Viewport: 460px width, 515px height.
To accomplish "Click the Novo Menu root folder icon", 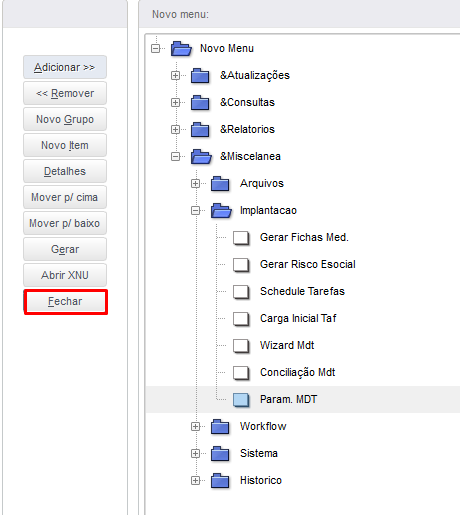I will 181,48.
